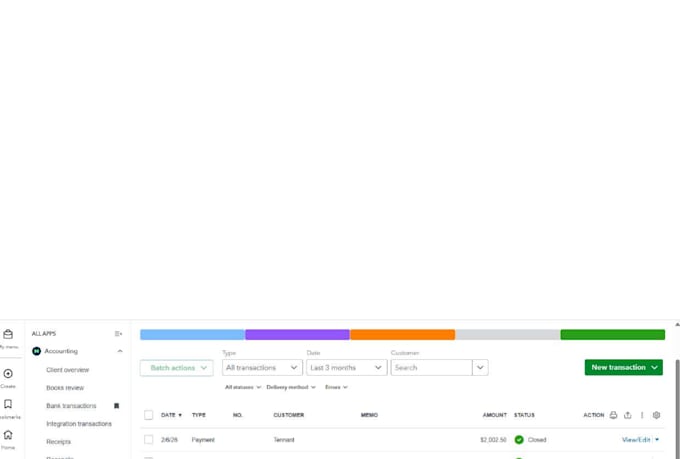680x459 pixels.
Task: Open Books review in sidebar
Action: [65, 388]
